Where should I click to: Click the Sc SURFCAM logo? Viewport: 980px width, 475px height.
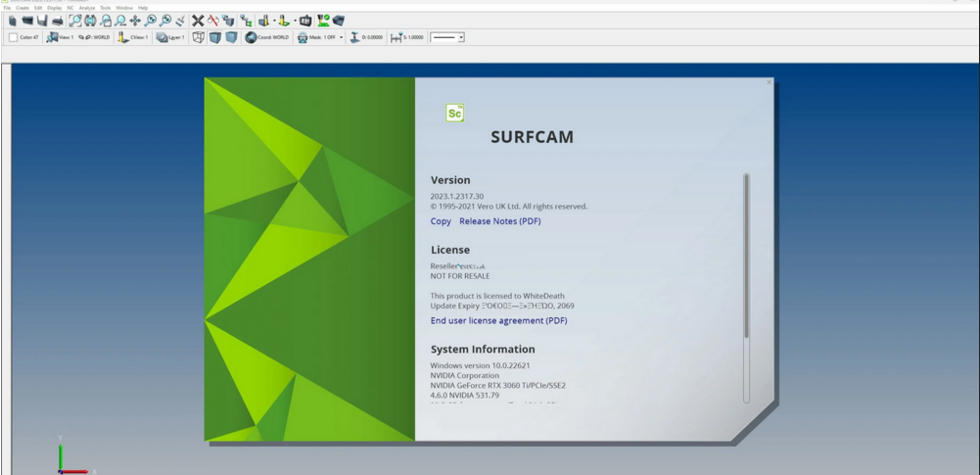(454, 114)
